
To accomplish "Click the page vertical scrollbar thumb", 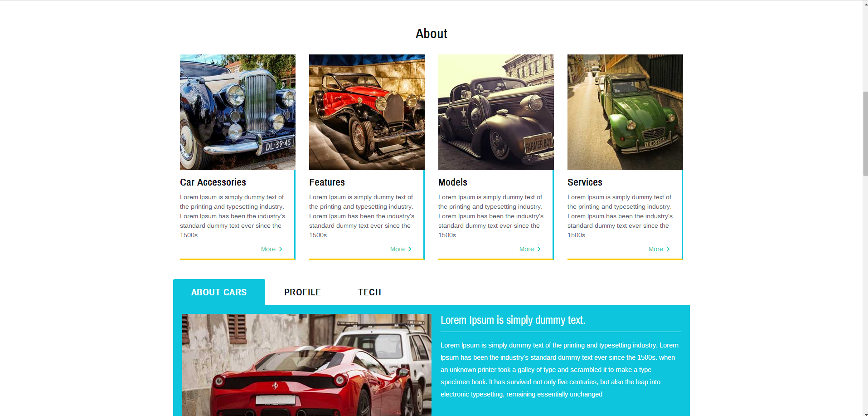I will 865,133.
